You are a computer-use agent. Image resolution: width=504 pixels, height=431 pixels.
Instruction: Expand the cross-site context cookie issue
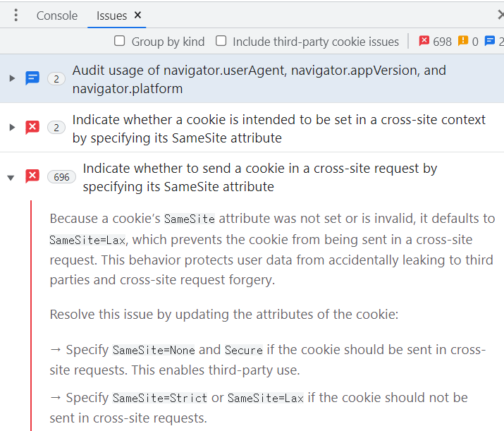tap(12, 128)
